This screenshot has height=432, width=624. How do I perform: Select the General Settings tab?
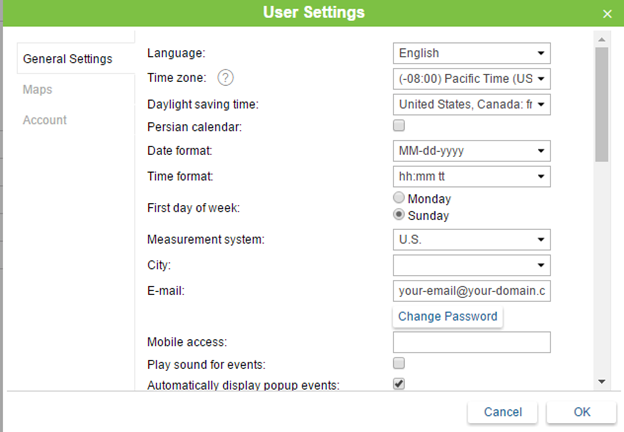pyautogui.click(x=68, y=59)
